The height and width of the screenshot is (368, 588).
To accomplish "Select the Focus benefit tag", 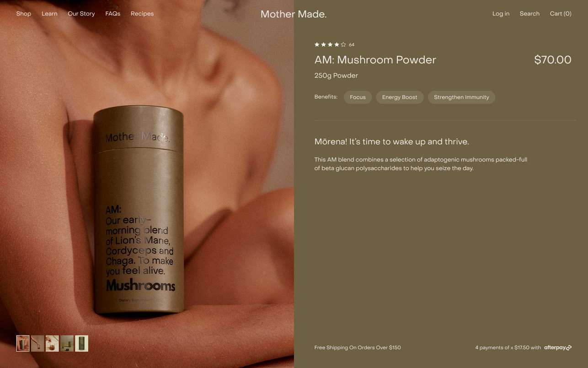I will pos(358,97).
